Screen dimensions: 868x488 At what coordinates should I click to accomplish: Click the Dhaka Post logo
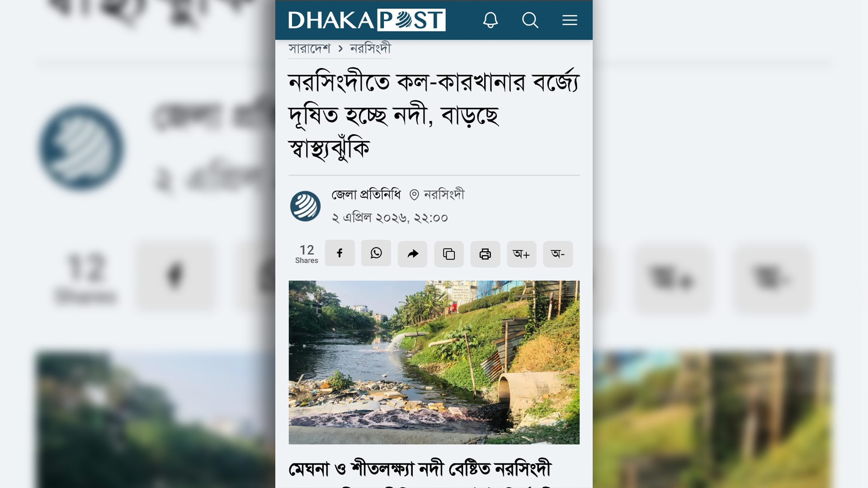click(367, 20)
